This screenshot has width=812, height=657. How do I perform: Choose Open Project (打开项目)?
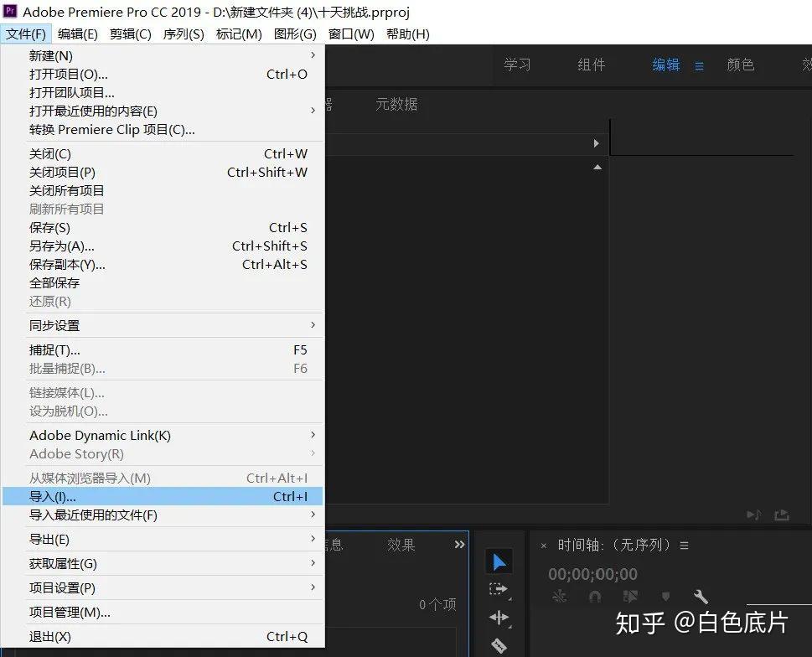[x=163, y=74]
